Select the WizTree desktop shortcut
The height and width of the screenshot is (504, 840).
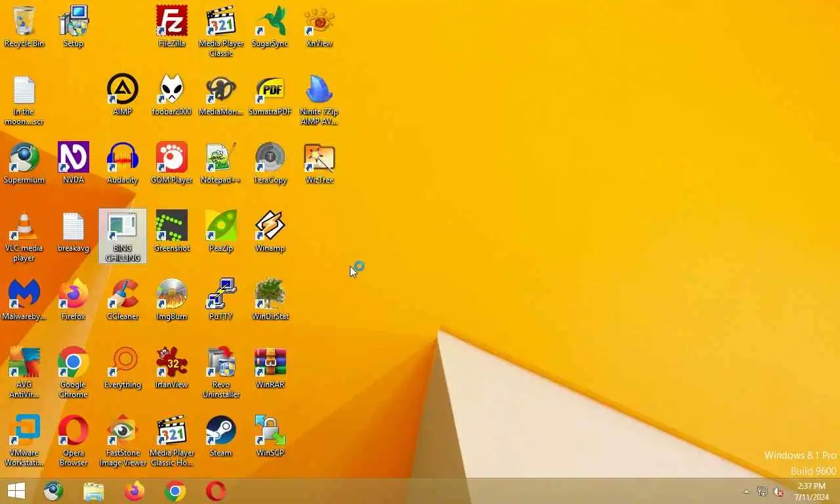[x=320, y=163]
